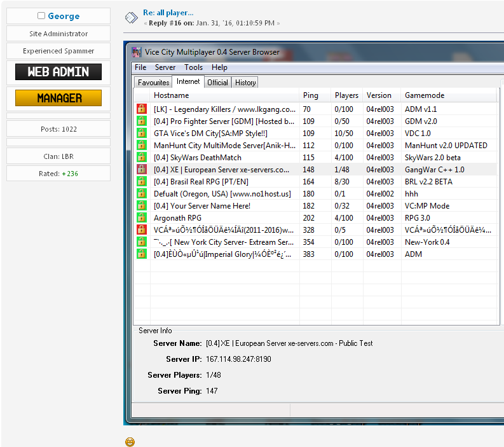Click the lock icon for New York City Server
This screenshot has width=504, height=447.
pyautogui.click(x=142, y=242)
